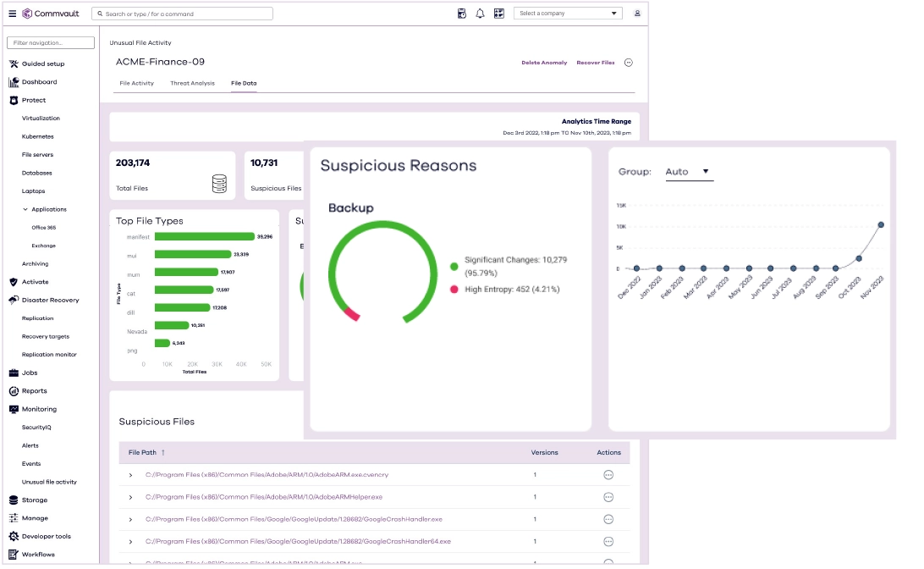Collapse the Applications tree item
The height and width of the screenshot is (569, 924).
(25, 209)
